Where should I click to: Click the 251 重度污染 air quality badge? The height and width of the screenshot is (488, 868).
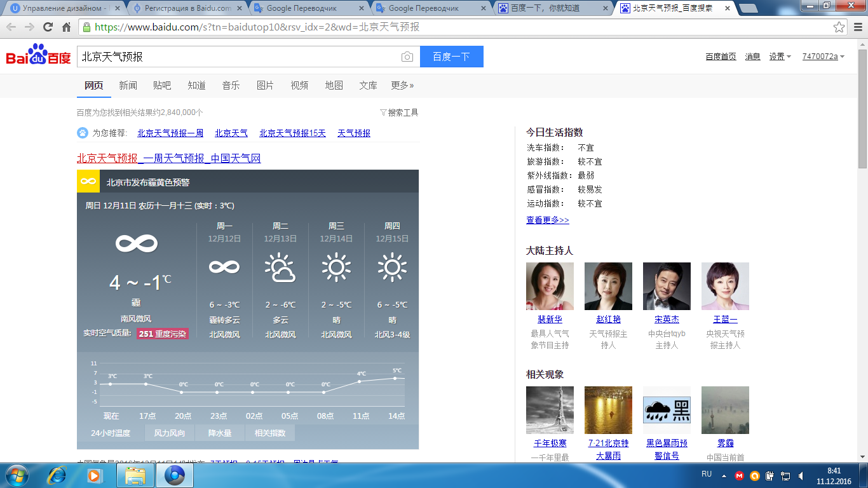pos(163,334)
